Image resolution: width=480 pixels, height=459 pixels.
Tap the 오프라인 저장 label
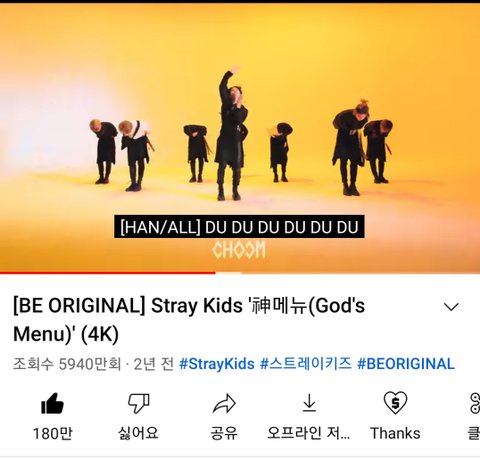pyautogui.click(x=309, y=433)
